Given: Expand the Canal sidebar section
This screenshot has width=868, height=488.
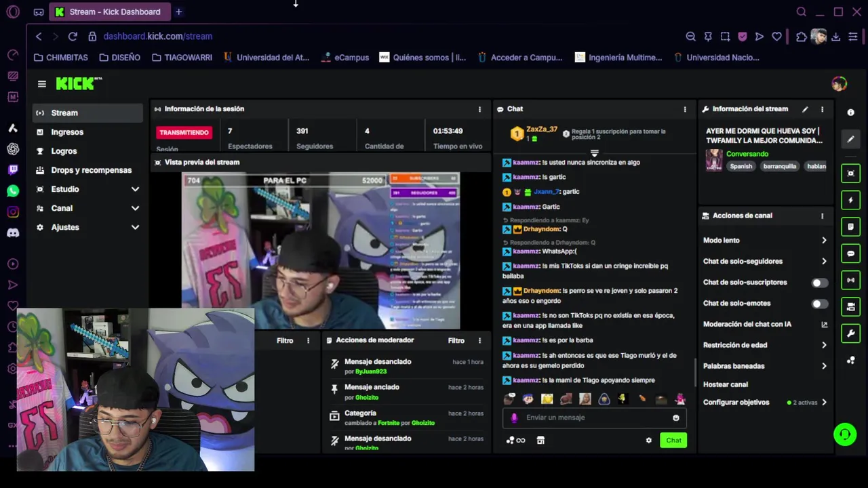Looking at the screenshot, I should pos(87,208).
